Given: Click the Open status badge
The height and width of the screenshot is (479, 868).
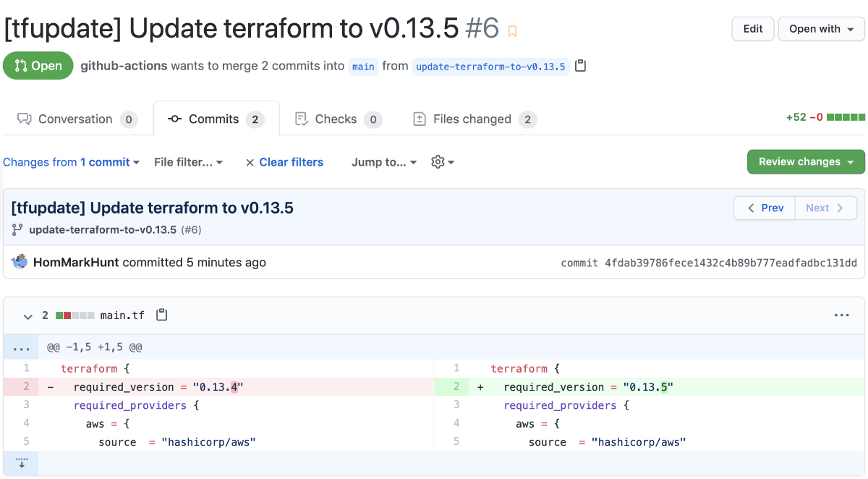Looking at the screenshot, I should tap(38, 66).
